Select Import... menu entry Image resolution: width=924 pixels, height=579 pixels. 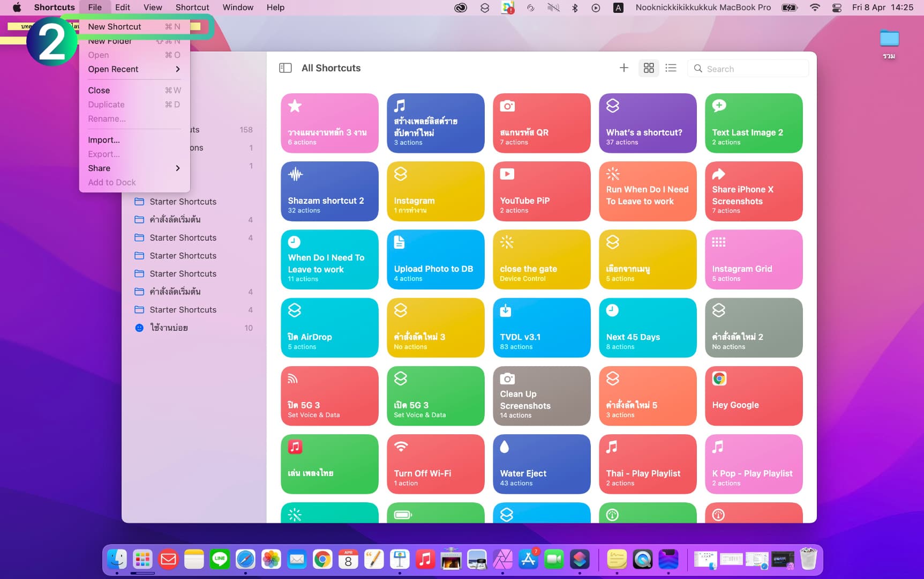[104, 140]
